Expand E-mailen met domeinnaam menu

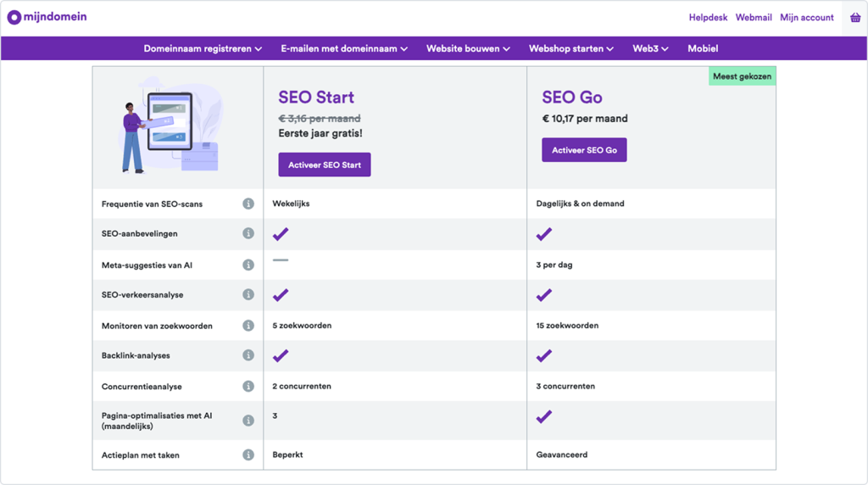344,48
